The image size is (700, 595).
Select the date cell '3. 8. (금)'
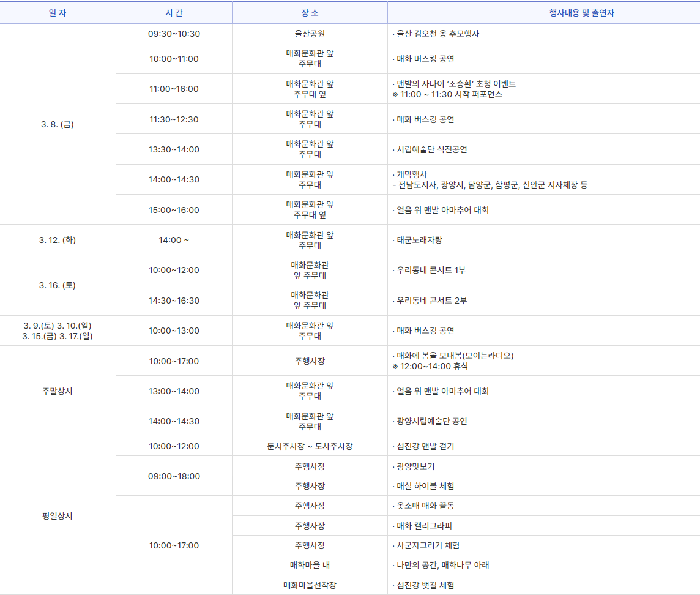point(58,124)
